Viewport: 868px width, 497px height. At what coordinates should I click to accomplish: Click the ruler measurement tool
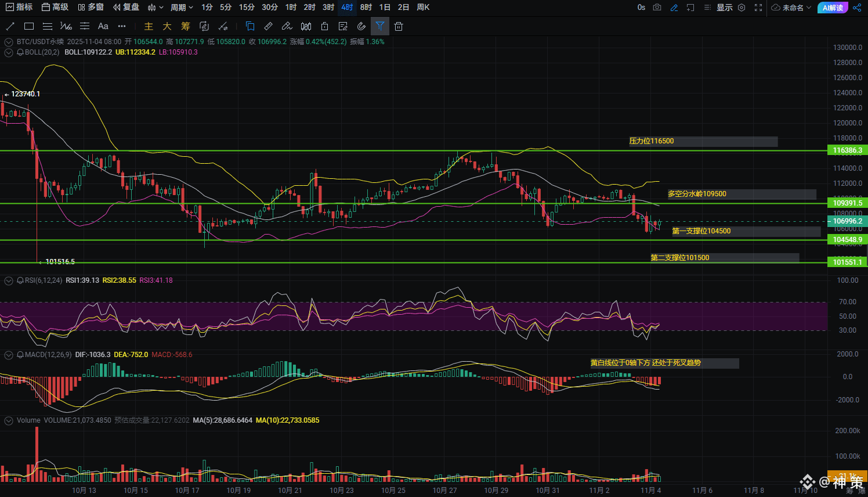tap(268, 26)
